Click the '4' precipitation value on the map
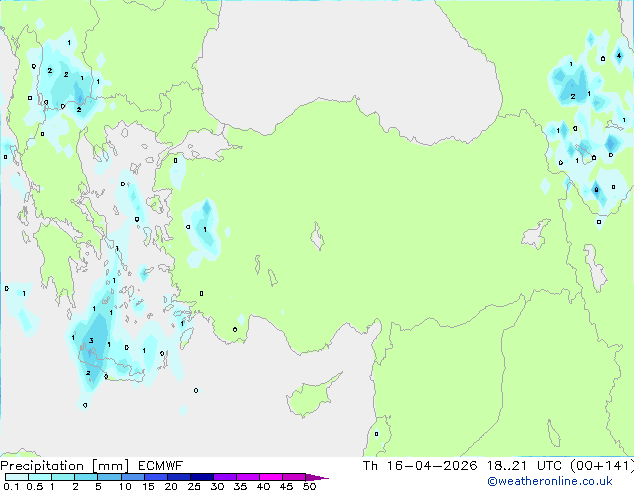This screenshot has height=490, width=634. [619, 55]
